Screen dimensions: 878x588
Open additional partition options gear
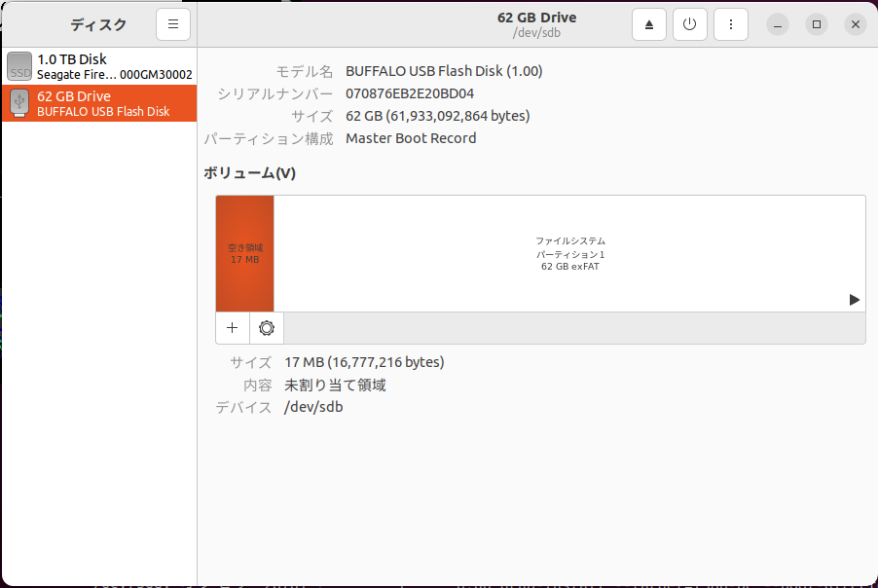click(267, 328)
